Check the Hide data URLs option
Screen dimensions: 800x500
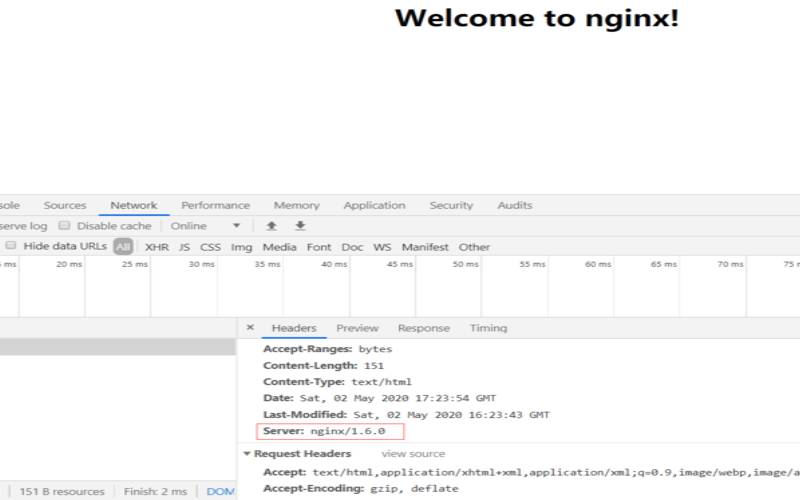click(x=11, y=246)
